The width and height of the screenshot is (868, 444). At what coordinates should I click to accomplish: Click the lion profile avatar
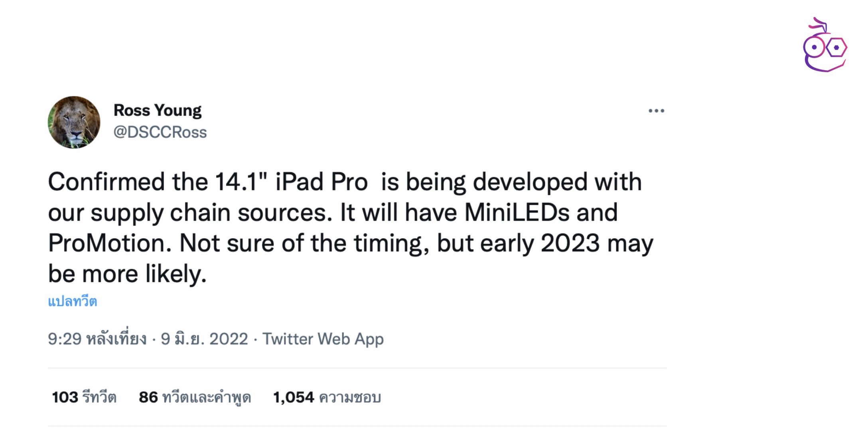[74, 122]
